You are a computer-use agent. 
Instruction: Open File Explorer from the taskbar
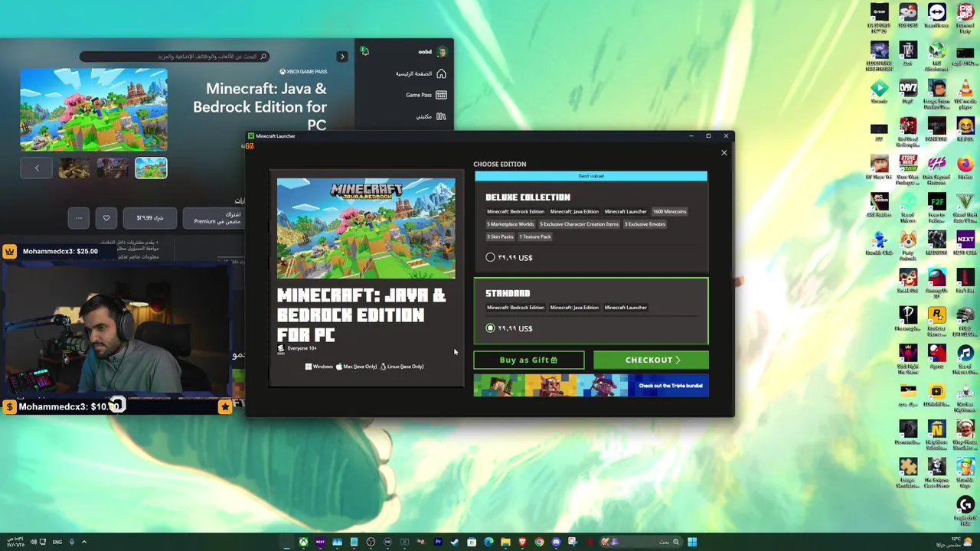[505, 542]
